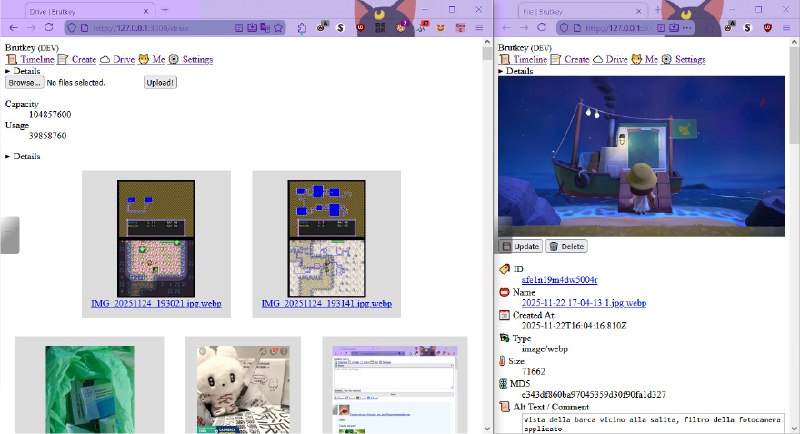Close the File | Brutkey tab
The height and width of the screenshot is (434, 800).
tap(639, 11)
